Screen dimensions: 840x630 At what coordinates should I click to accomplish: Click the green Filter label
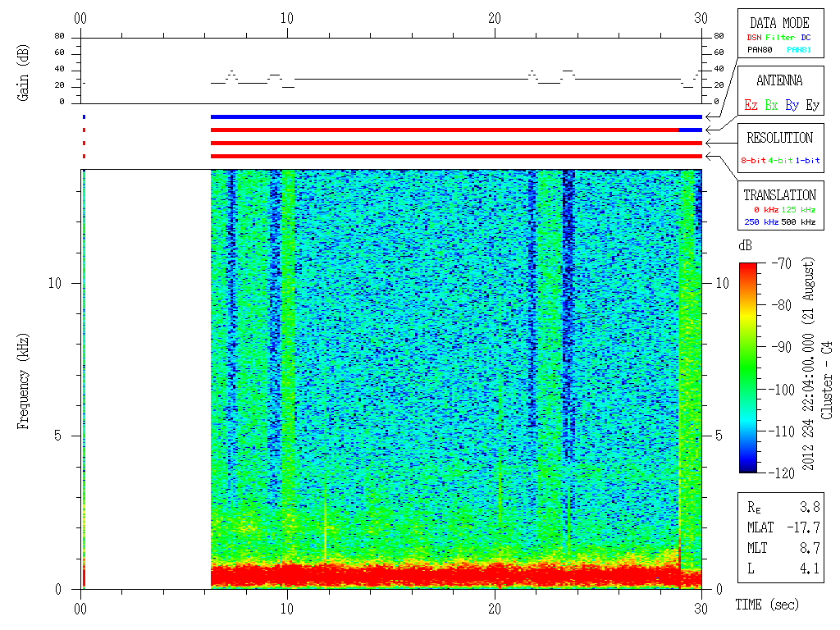[780, 38]
